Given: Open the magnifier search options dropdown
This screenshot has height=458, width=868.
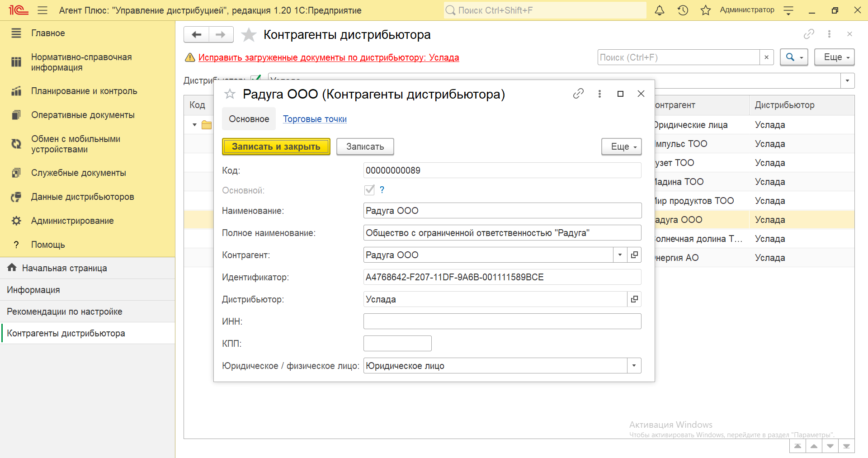Looking at the screenshot, I should click(x=794, y=57).
